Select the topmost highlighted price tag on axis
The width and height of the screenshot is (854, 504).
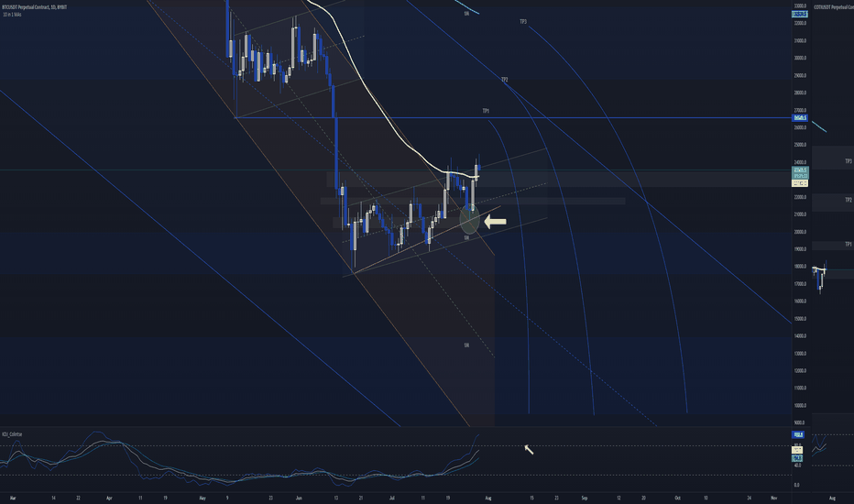(x=800, y=14)
